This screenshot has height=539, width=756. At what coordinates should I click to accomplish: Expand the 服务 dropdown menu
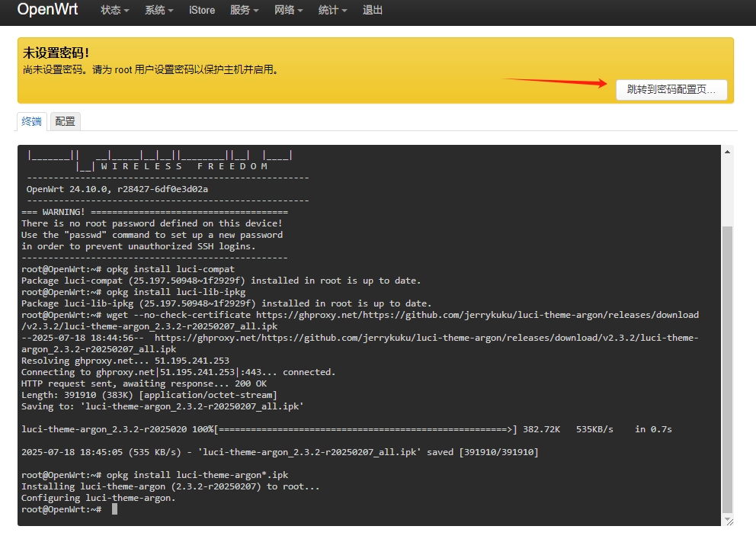tap(245, 10)
